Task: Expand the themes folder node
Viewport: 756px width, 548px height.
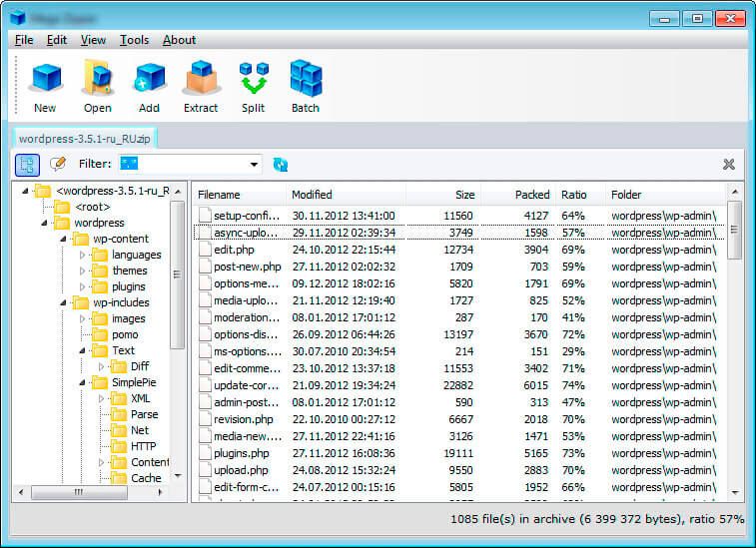Action: [83, 271]
